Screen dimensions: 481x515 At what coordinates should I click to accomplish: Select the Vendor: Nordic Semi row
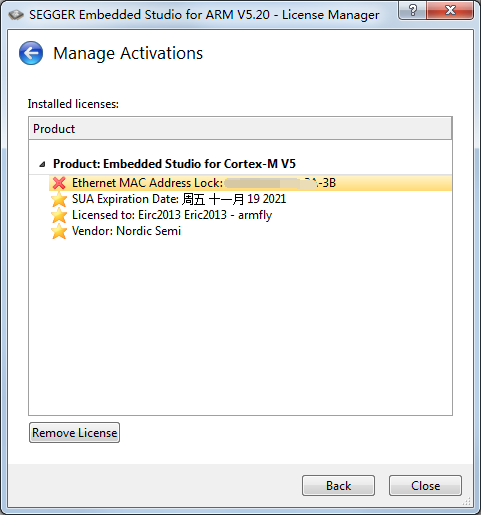click(x=250, y=231)
